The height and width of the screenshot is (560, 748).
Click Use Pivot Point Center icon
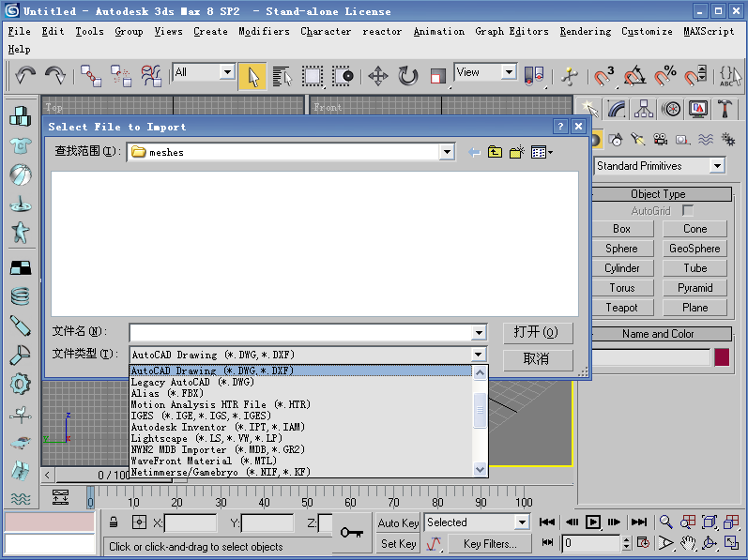tap(534, 76)
